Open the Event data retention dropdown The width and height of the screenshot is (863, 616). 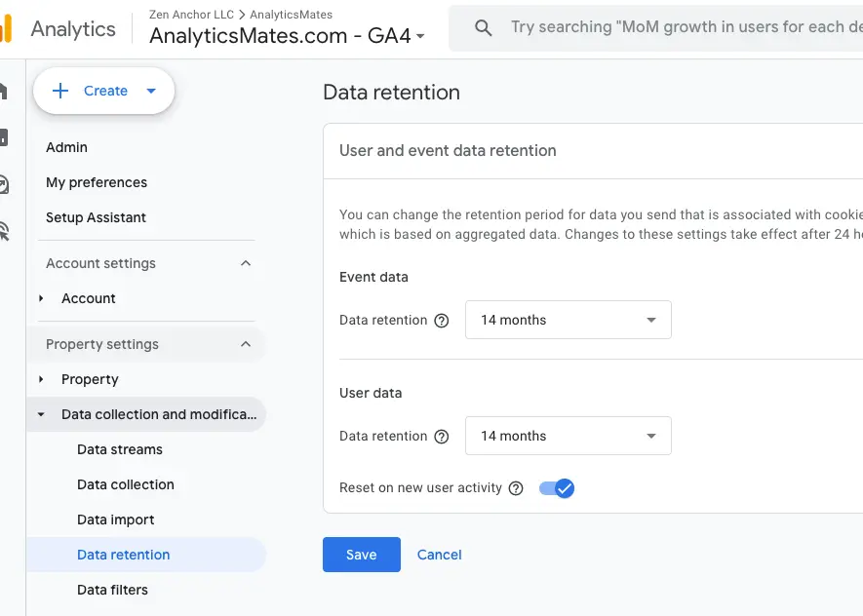(568, 319)
